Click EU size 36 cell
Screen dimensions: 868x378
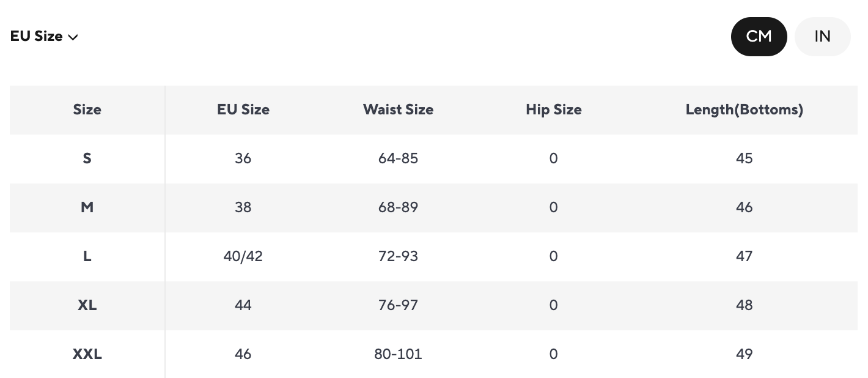click(x=243, y=158)
